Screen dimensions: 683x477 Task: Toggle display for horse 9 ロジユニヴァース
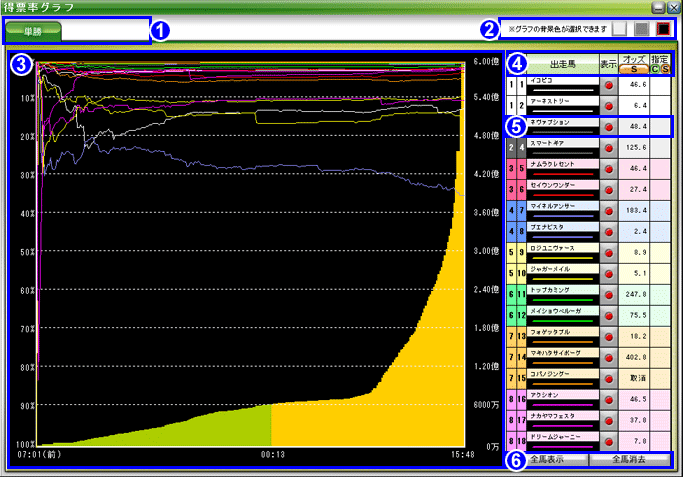pos(609,253)
